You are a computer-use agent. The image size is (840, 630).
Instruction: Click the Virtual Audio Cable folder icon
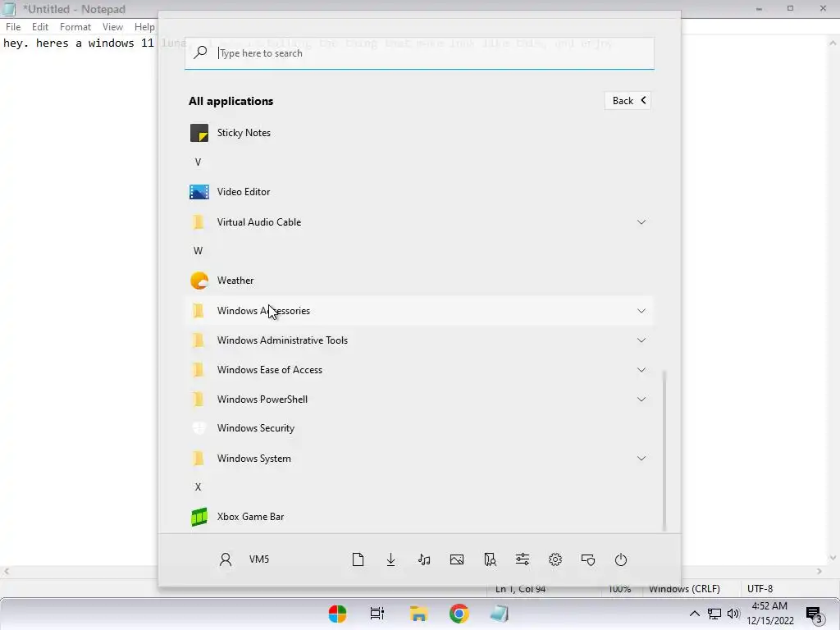click(x=199, y=221)
